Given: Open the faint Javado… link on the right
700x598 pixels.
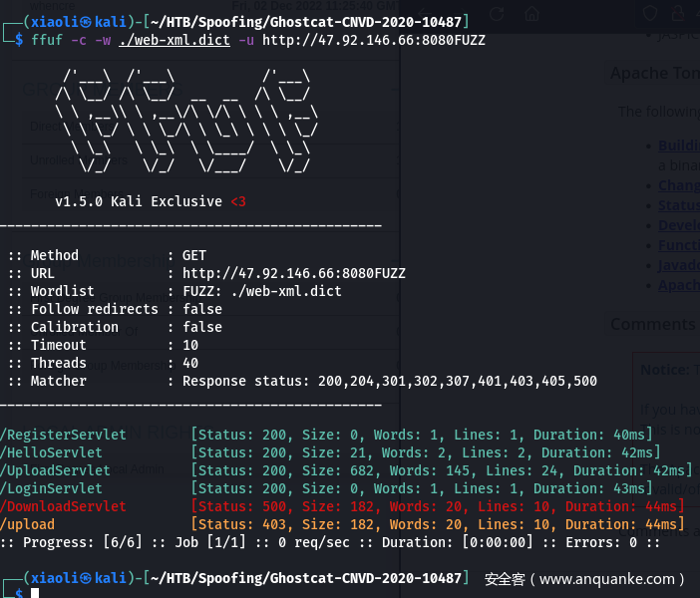Looking at the screenshot, I should [x=679, y=265].
